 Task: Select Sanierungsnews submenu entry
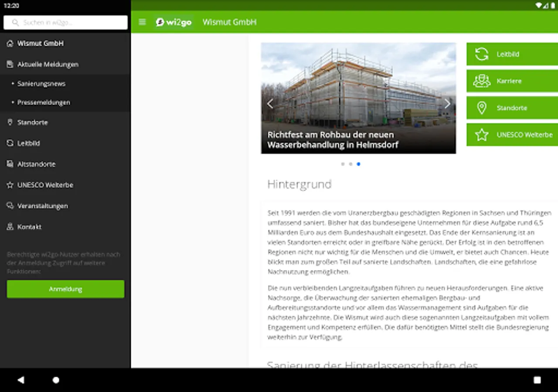[x=65, y=84]
